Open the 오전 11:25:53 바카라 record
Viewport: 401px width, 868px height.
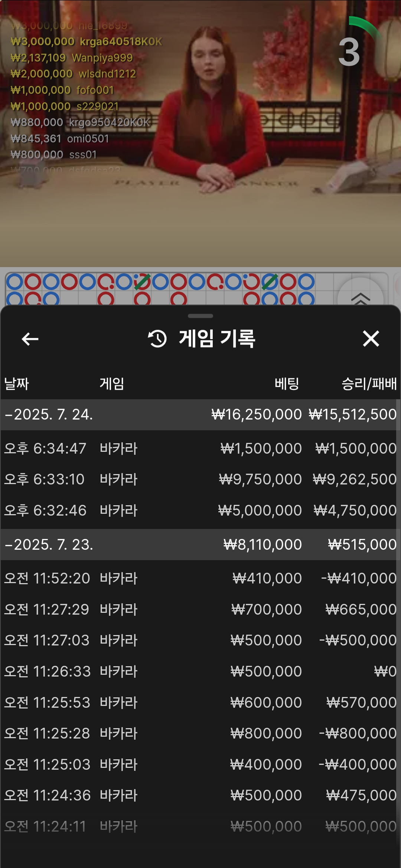pos(200,703)
